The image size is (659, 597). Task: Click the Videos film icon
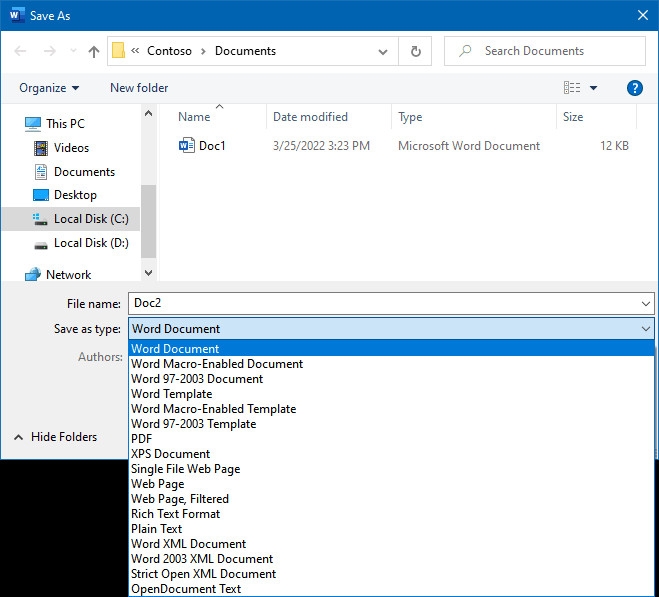click(x=41, y=148)
